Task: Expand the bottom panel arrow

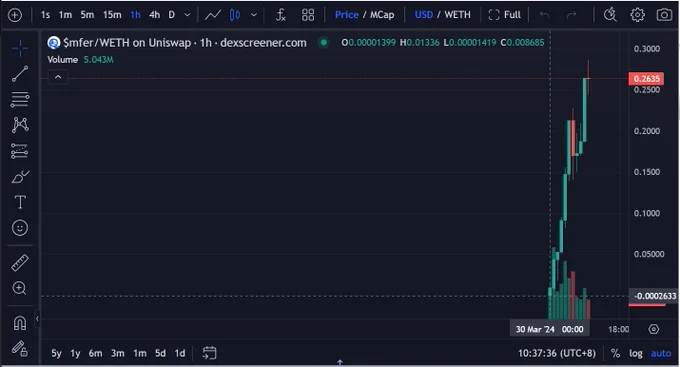Action: coord(340,362)
